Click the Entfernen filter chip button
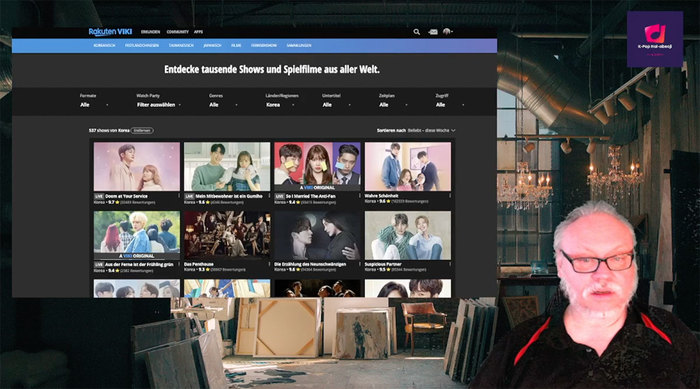Viewport: 700px width, 389px height. (x=142, y=130)
